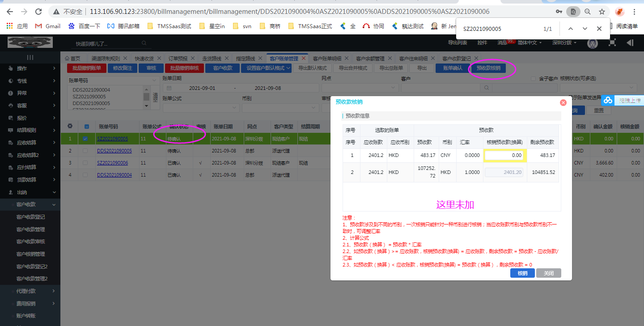Click 控件 in top header
Screen dimensions: 644x326
482,43
